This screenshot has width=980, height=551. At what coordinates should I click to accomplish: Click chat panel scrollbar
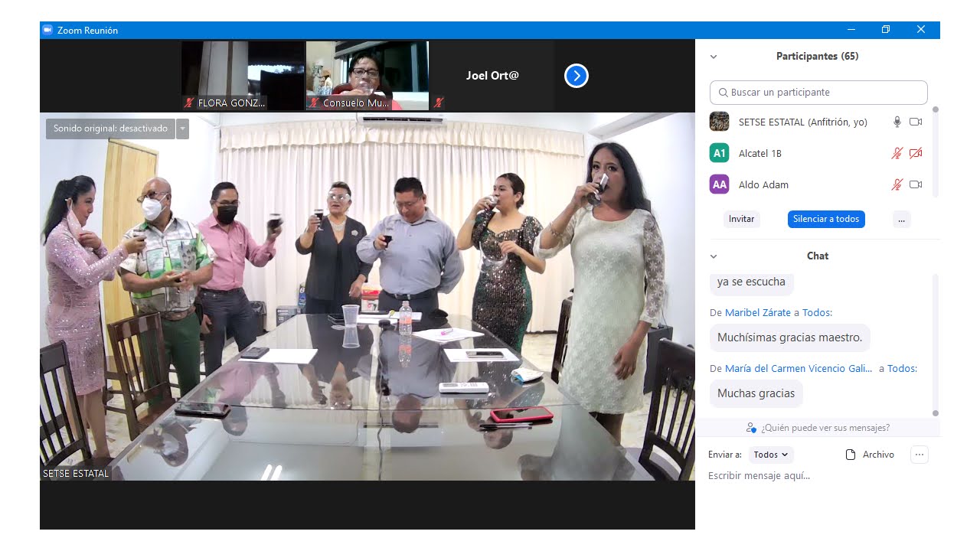click(935, 344)
